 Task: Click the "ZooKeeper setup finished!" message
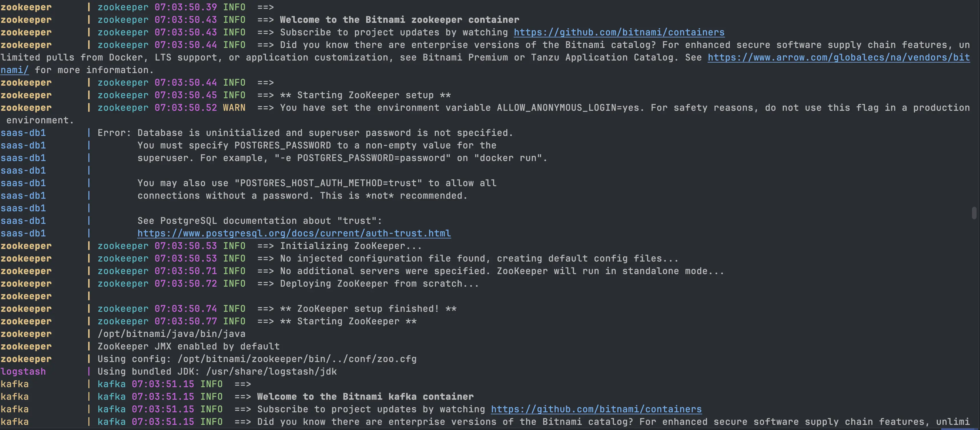368,309
